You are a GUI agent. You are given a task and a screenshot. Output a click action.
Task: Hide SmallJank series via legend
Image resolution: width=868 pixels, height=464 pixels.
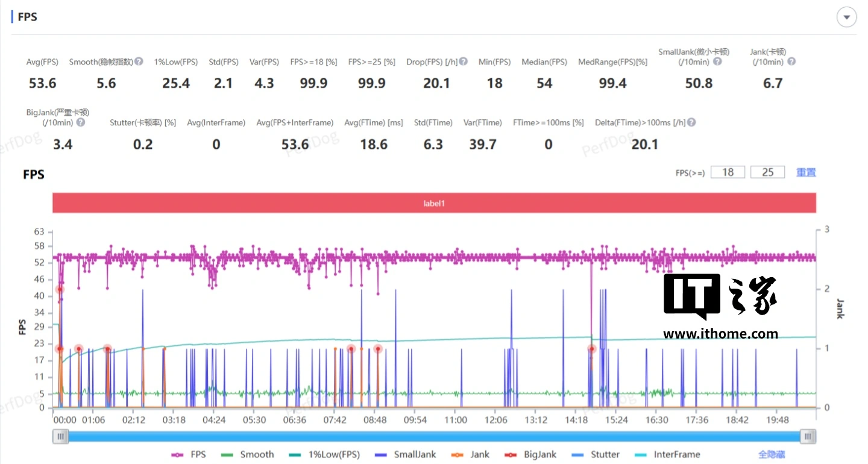pyautogui.click(x=405, y=454)
